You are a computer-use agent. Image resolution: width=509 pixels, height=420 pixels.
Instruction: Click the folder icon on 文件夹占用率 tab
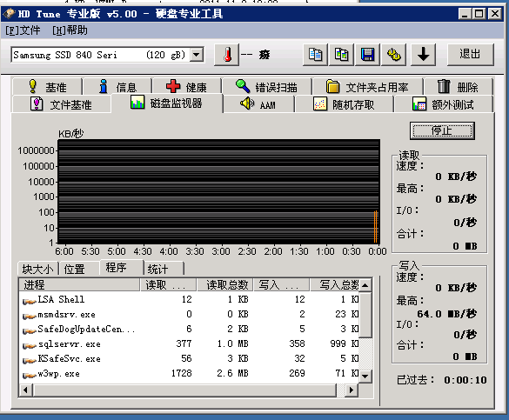332,87
